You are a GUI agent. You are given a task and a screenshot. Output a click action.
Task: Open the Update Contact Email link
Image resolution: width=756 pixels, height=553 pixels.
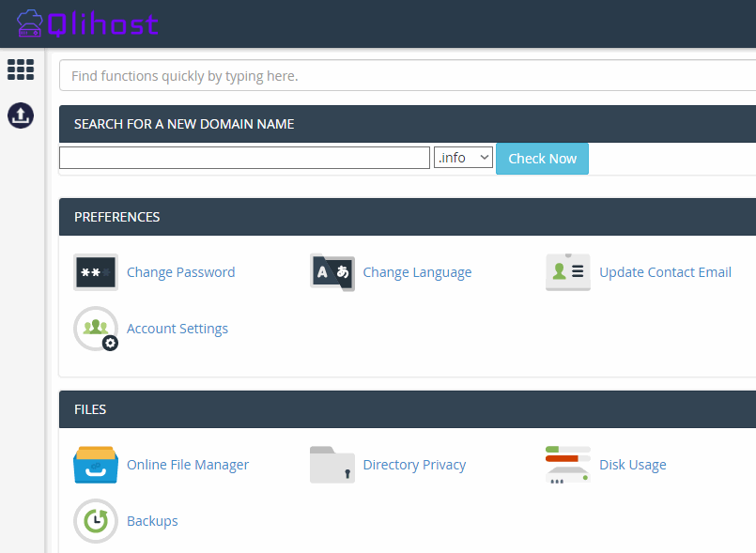(x=665, y=272)
